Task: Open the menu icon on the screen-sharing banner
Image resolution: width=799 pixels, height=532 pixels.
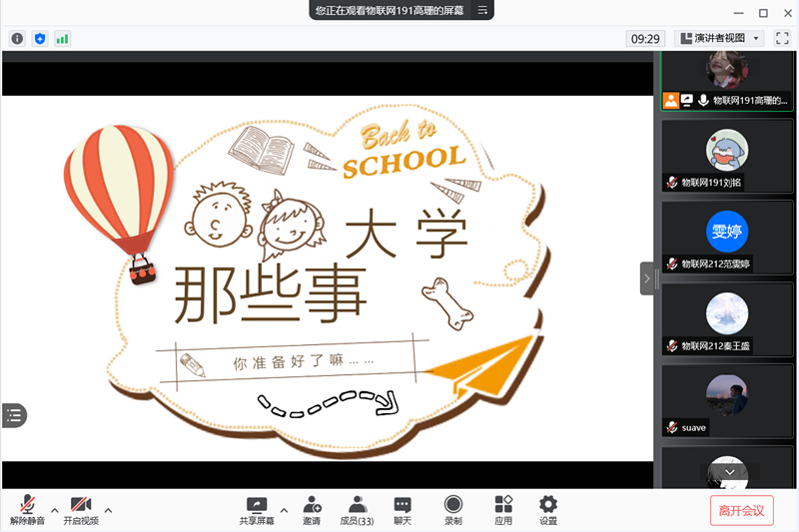Action: 482,10
